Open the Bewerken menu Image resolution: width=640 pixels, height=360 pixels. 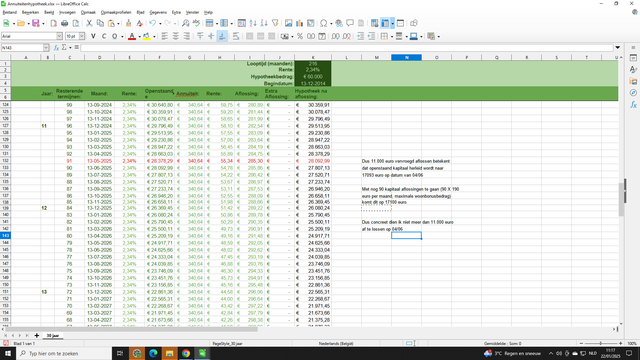[x=30, y=12]
